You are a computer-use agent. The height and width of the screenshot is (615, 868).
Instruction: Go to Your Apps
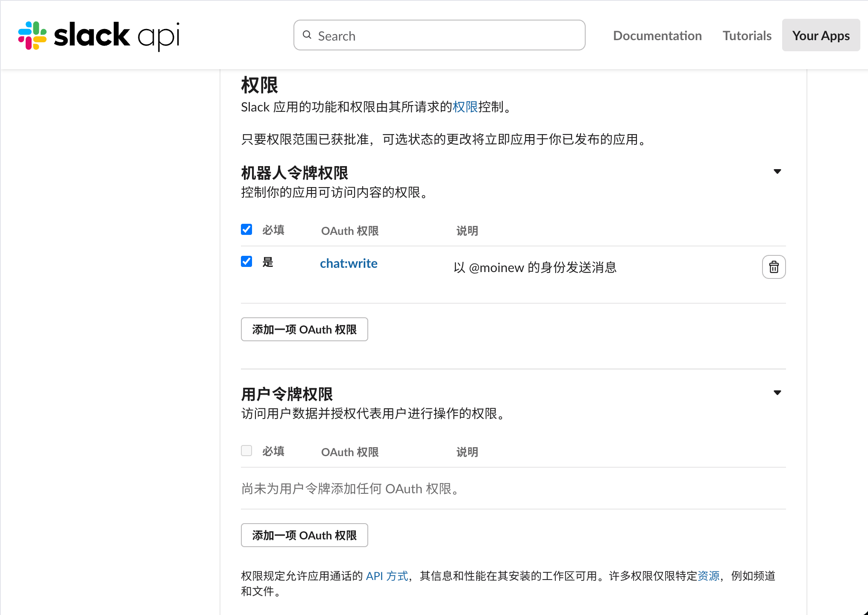pos(821,35)
